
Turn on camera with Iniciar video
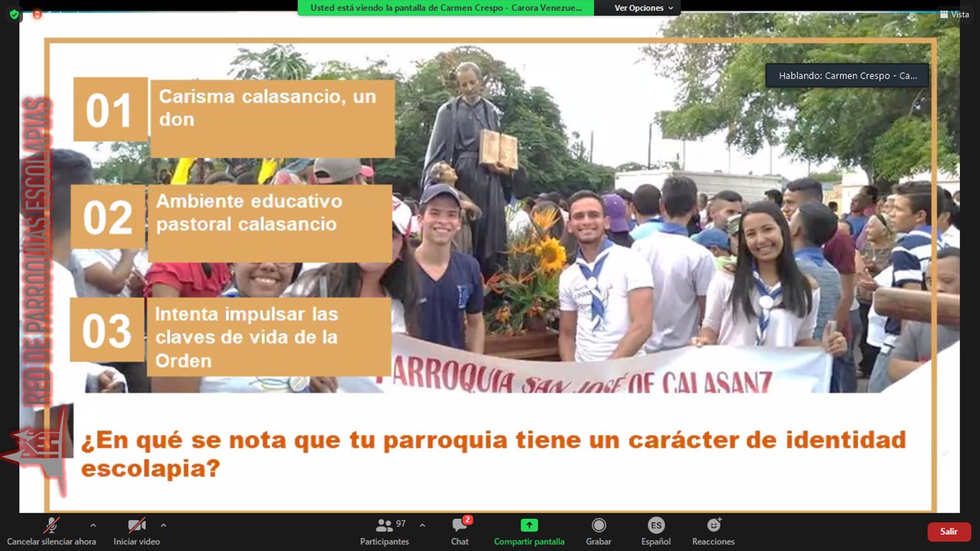click(136, 526)
